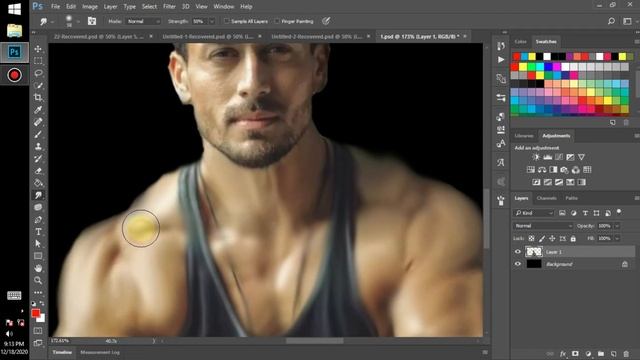Hide Layer 1 with eye icon
640x360 pixels.
tap(518, 252)
